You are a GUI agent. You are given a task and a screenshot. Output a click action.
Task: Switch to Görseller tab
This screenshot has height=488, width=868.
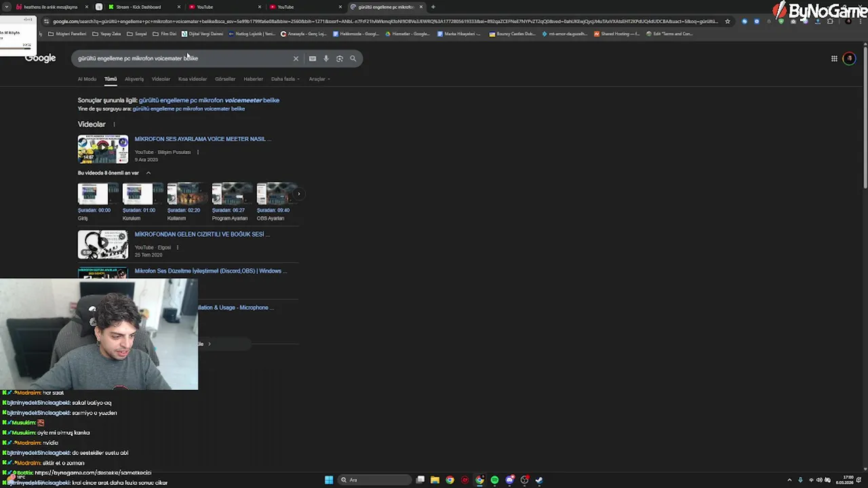[x=225, y=79]
